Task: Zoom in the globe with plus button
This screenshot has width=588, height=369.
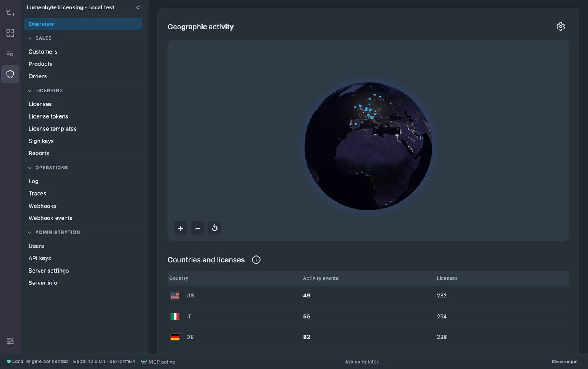Action: (x=180, y=228)
